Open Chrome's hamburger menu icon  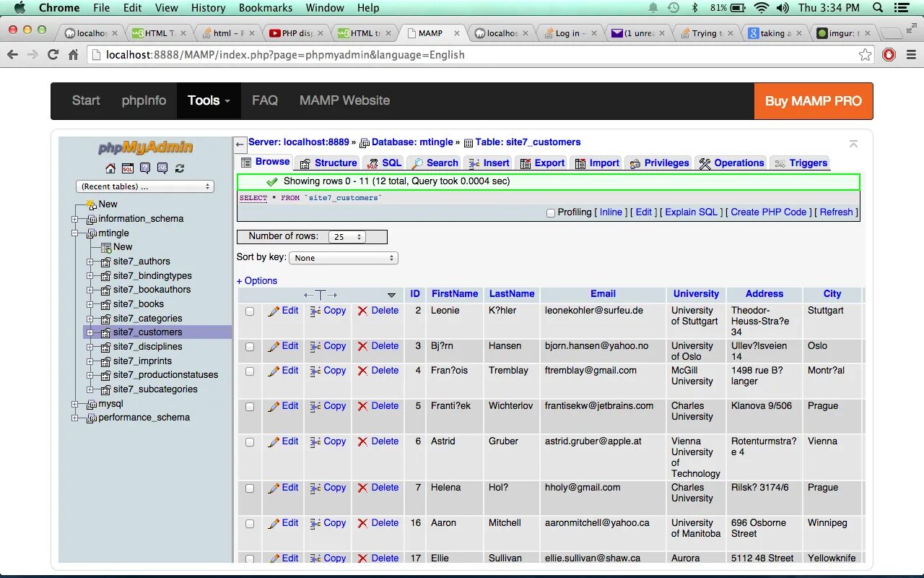click(910, 55)
